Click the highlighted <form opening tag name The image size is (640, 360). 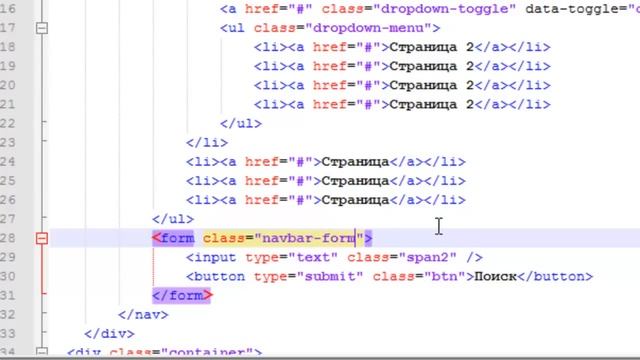173,238
